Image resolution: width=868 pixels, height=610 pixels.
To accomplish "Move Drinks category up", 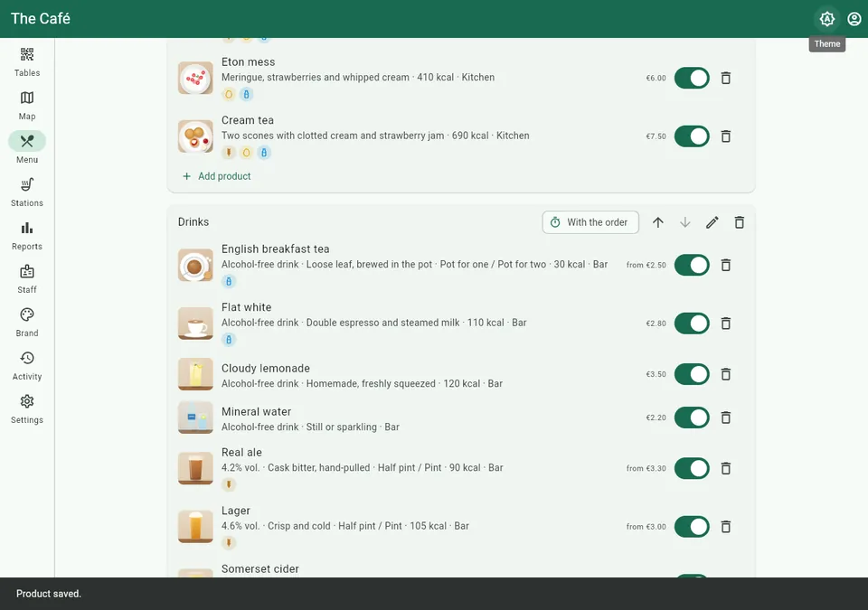I will point(657,222).
